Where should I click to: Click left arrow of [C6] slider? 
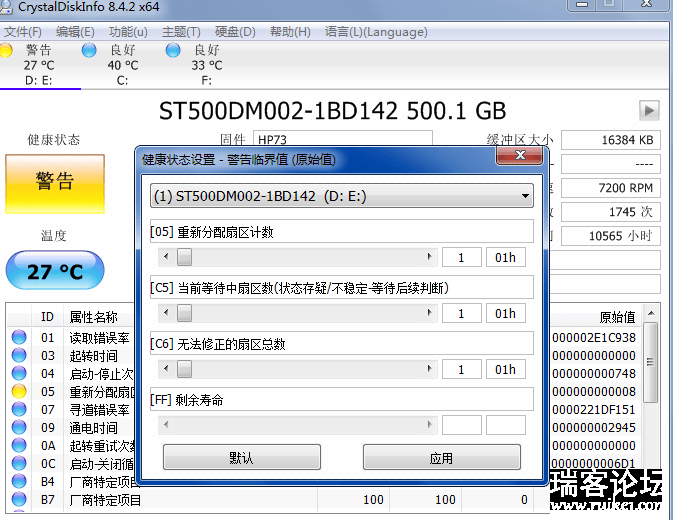(166, 369)
